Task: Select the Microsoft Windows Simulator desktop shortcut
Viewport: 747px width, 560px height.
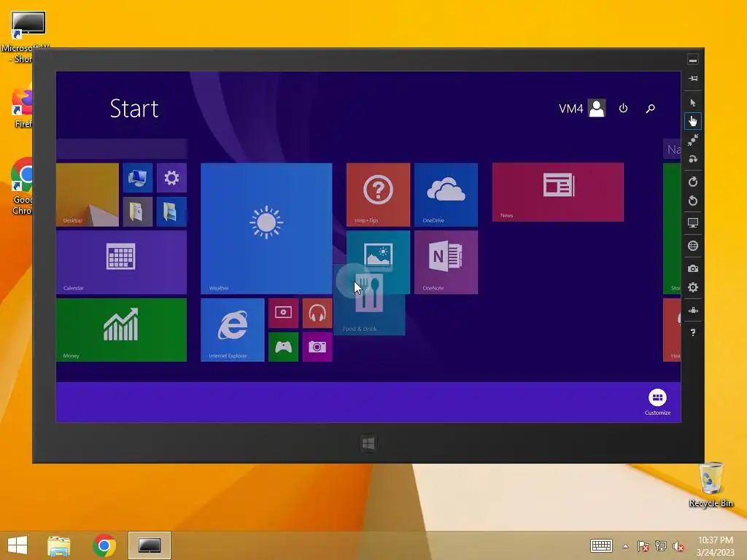Action: pyautogui.click(x=25, y=37)
